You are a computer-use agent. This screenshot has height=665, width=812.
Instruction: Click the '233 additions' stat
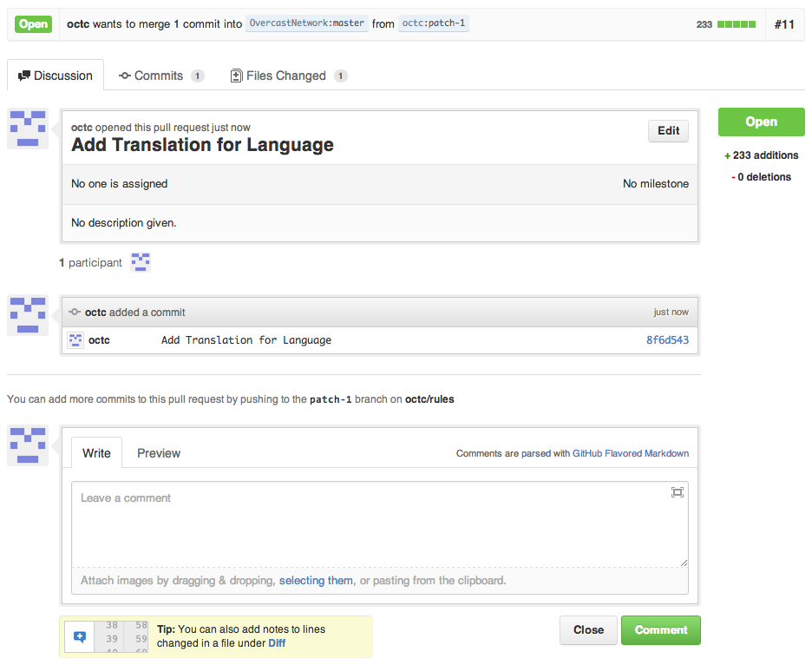(762, 155)
